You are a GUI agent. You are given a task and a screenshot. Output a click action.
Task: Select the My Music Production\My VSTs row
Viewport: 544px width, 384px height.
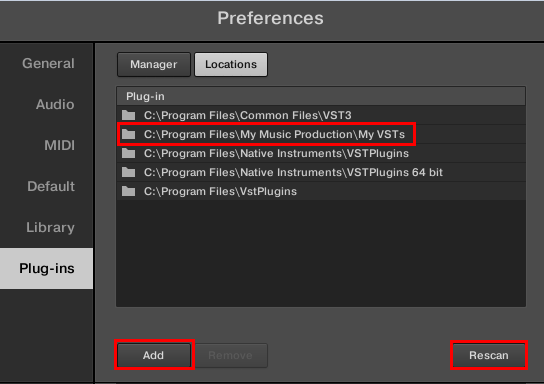321,134
